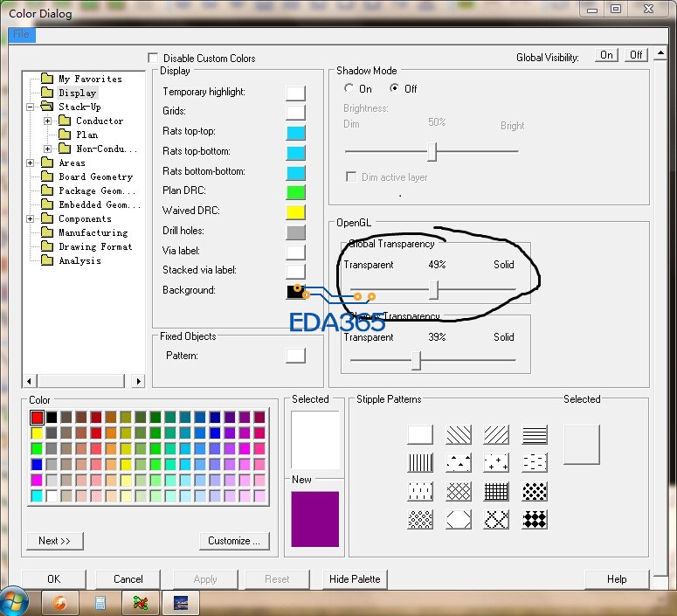Click Hide Palette button
Image resolution: width=677 pixels, height=616 pixels.
(355, 579)
